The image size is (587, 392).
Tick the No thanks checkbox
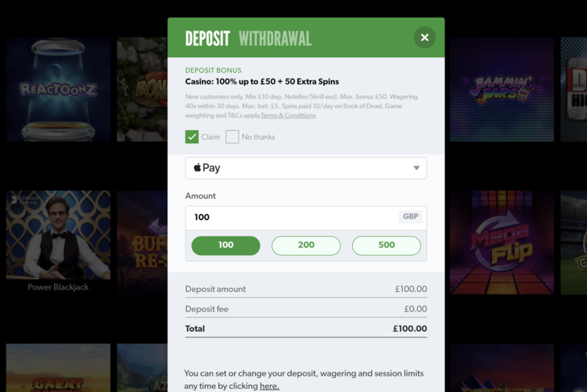(x=232, y=137)
